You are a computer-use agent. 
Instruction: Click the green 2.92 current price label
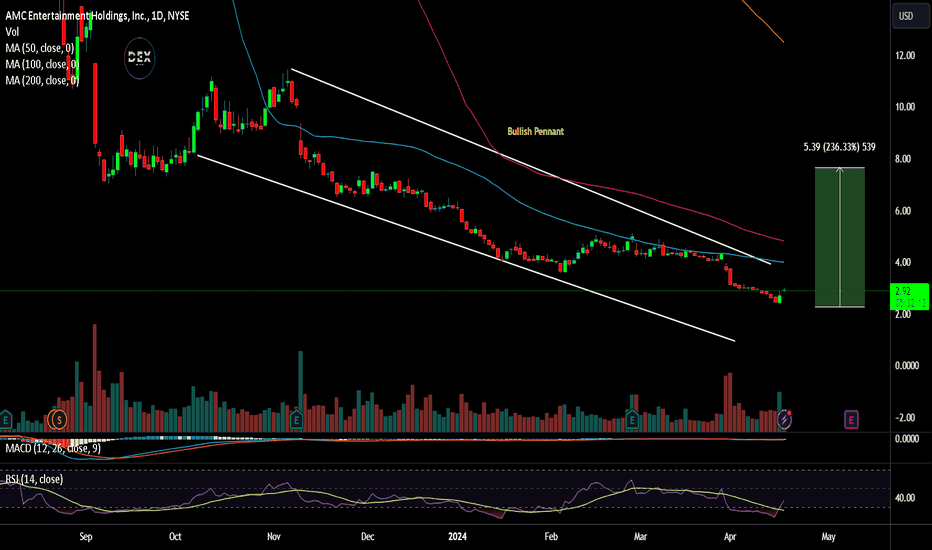[910, 297]
